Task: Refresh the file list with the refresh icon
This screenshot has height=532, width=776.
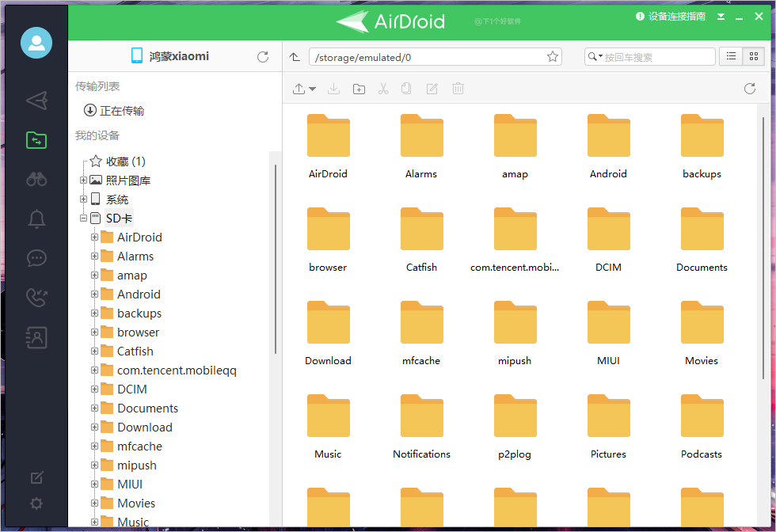Action: click(x=749, y=89)
